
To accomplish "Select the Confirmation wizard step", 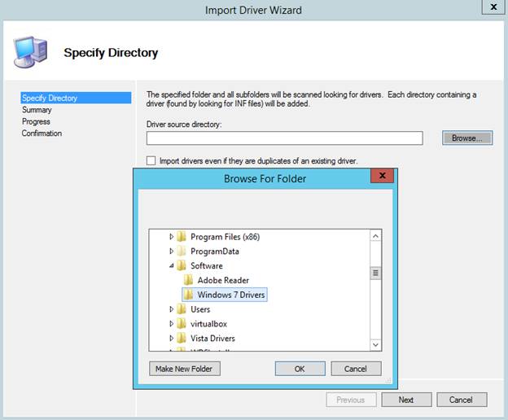I will [42, 133].
